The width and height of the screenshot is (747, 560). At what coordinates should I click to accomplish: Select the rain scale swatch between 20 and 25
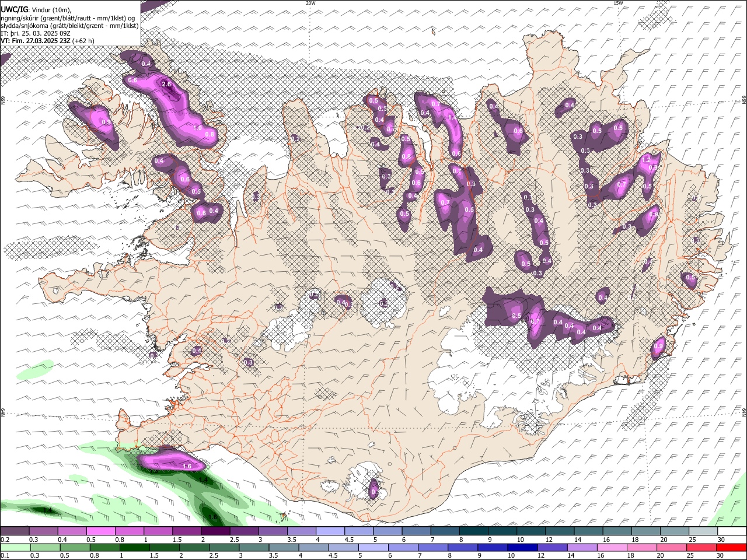coord(672,547)
